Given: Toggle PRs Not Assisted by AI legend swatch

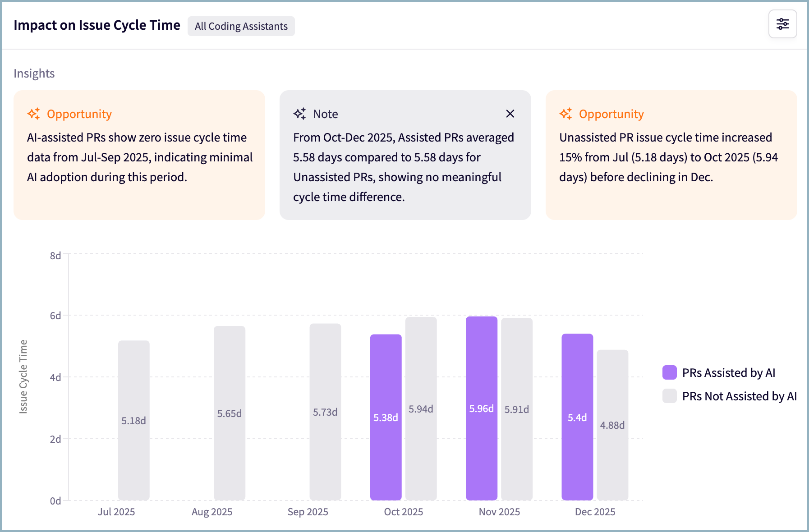Looking at the screenshot, I should (669, 396).
